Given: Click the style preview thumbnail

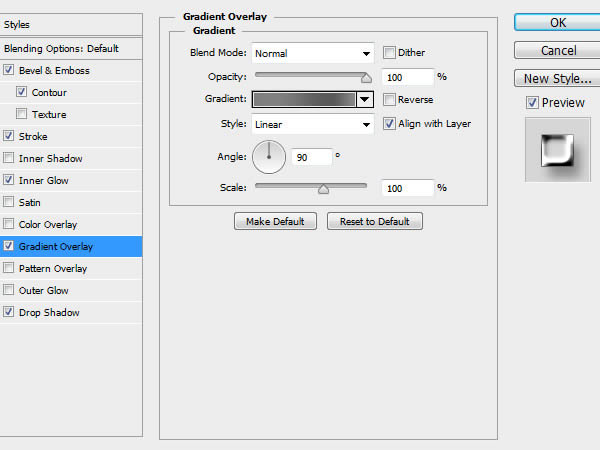Looking at the screenshot, I should (x=558, y=150).
